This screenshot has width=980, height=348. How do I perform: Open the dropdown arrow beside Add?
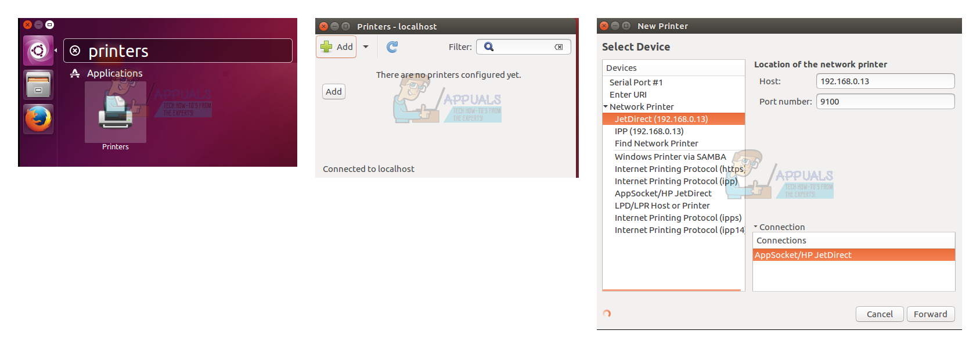point(366,47)
